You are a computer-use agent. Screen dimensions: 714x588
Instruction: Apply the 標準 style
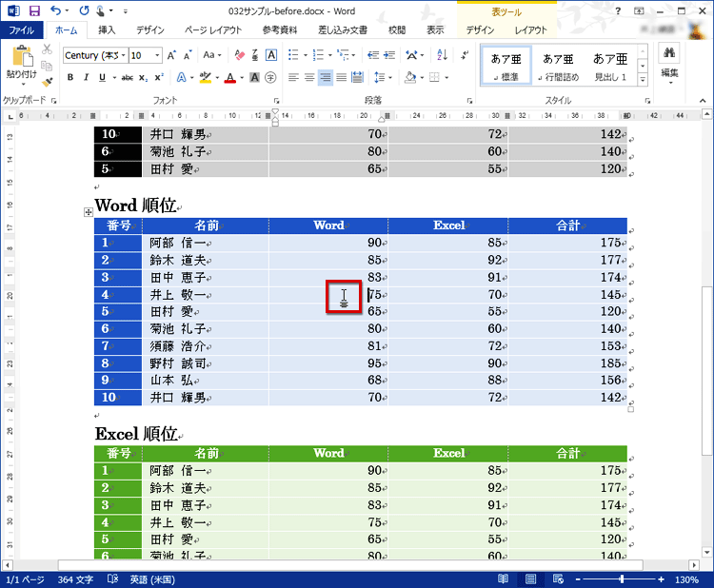pos(506,65)
